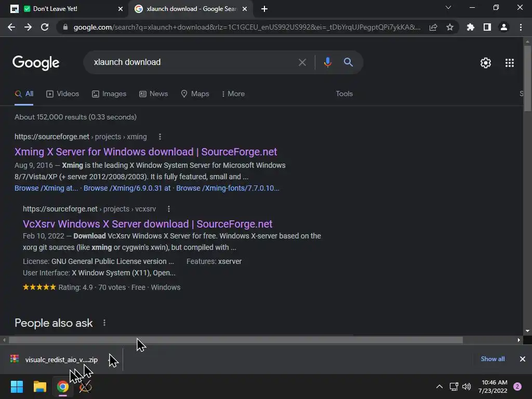Click the scroll down arrow

(527, 331)
